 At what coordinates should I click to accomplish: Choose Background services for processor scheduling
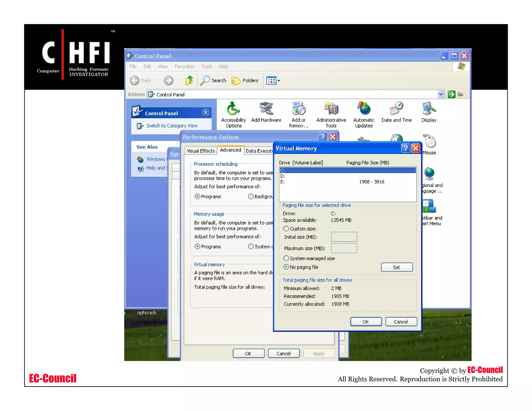(x=251, y=196)
